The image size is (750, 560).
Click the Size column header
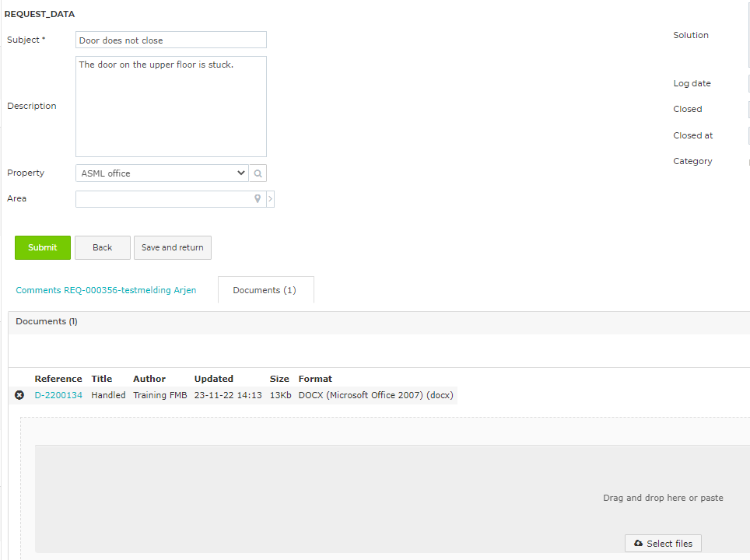coord(279,379)
